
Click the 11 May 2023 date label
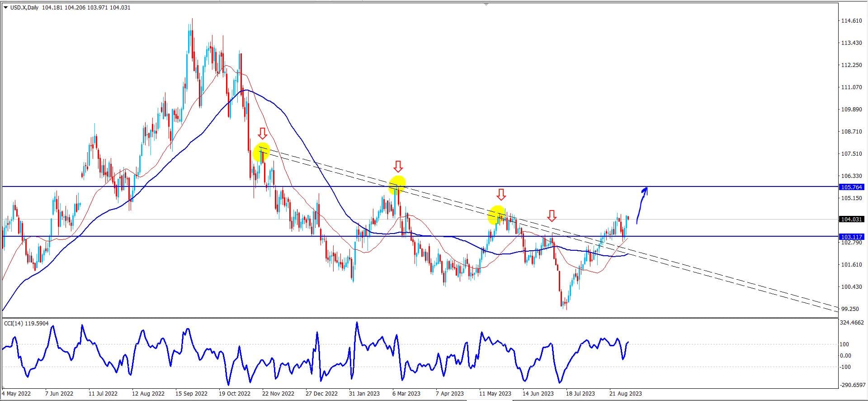click(x=495, y=394)
